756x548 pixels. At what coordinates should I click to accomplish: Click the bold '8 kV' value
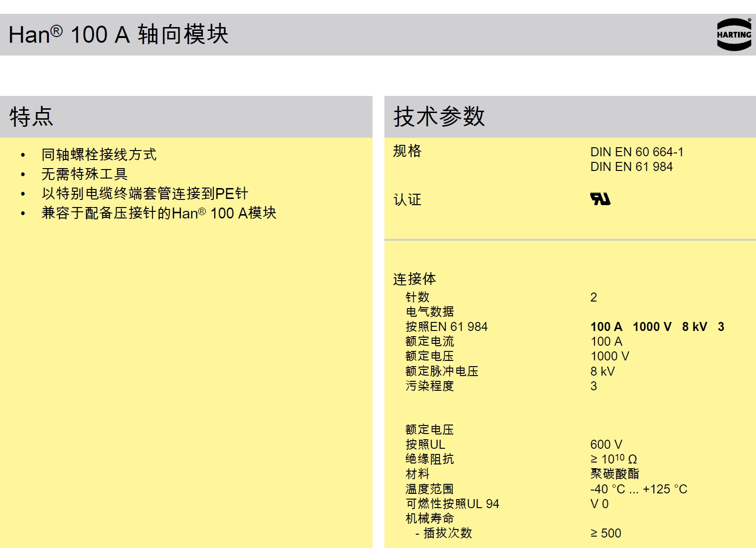click(695, 327)
